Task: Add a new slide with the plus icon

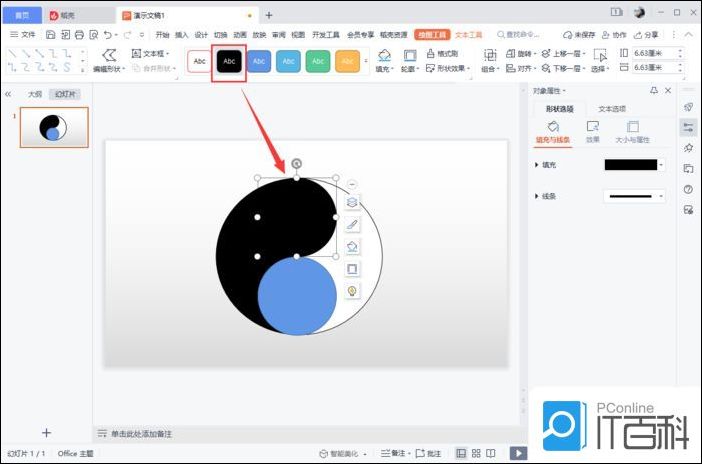Action: (x=46, y=432)
